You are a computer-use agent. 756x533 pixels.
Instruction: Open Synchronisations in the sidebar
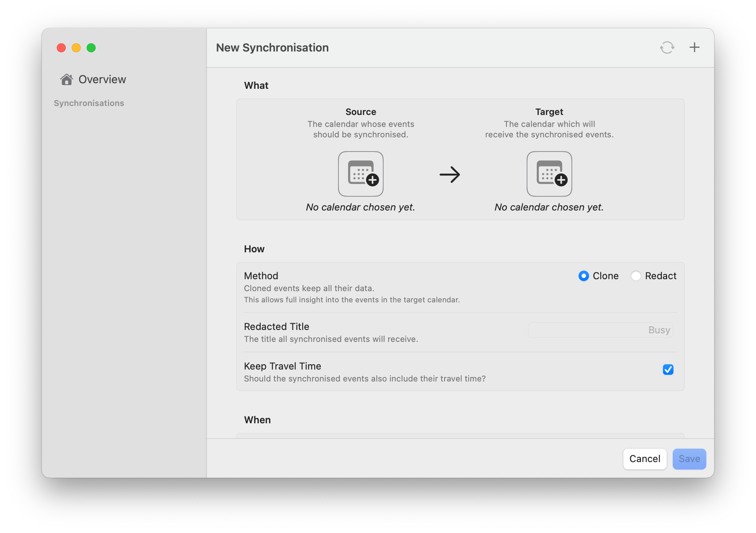[x=89, y=103]
